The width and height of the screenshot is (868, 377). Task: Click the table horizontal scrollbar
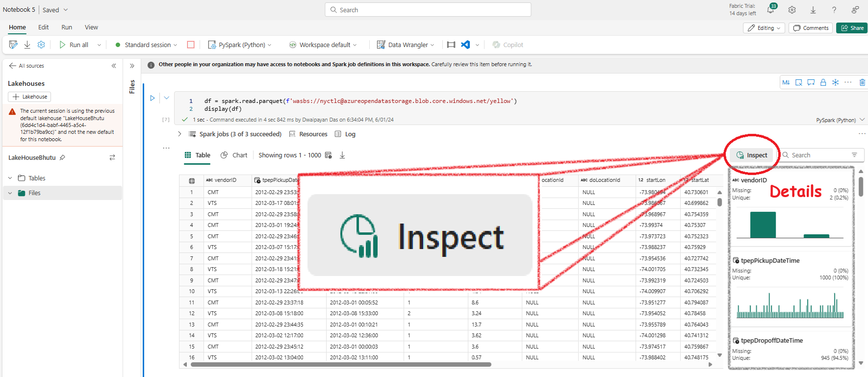(341, 364)
